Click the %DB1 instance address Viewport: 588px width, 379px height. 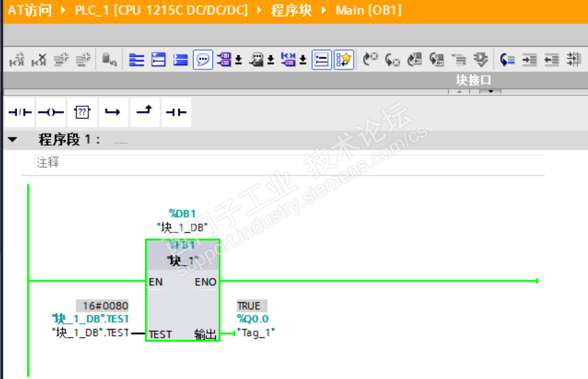[x=182, y=214]
